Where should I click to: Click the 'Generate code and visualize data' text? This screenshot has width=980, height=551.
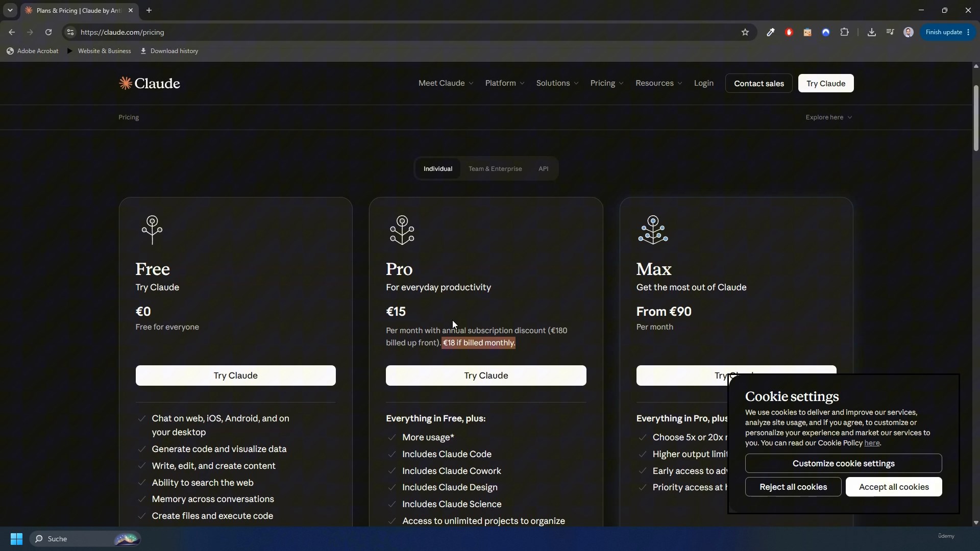tap(219, 449)
